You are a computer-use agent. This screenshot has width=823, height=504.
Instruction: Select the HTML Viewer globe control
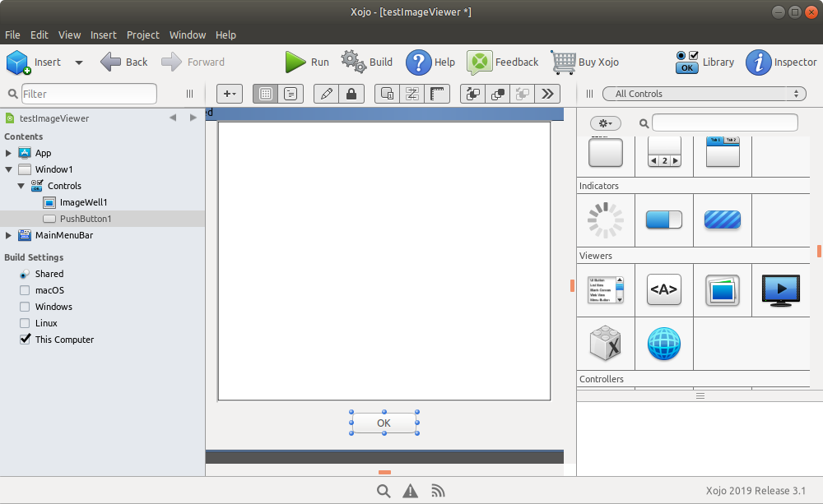(664, 344)
